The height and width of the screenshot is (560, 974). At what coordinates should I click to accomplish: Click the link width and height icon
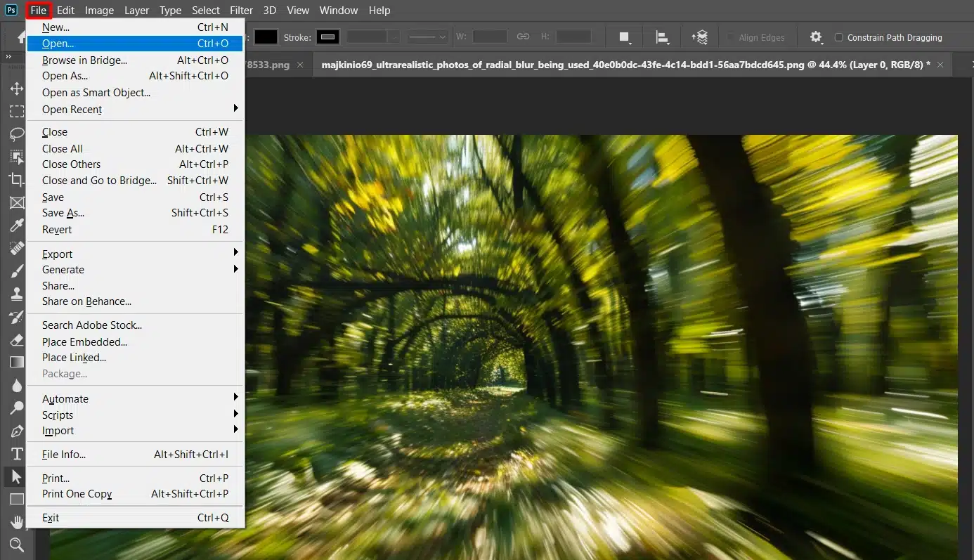523,37
